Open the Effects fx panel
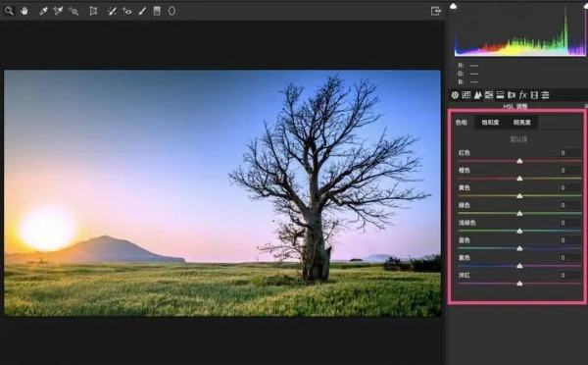The width and height of the screenshot is (588, 365). coord(522,95)
